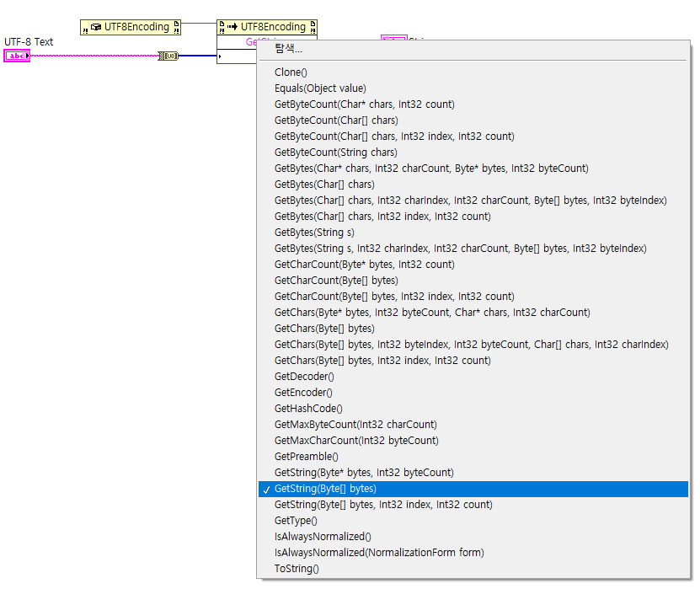This screenshot has height=589, width=700.
Task: Click the UTF8Encoding constructor node
Action: (x=131, y=27)
